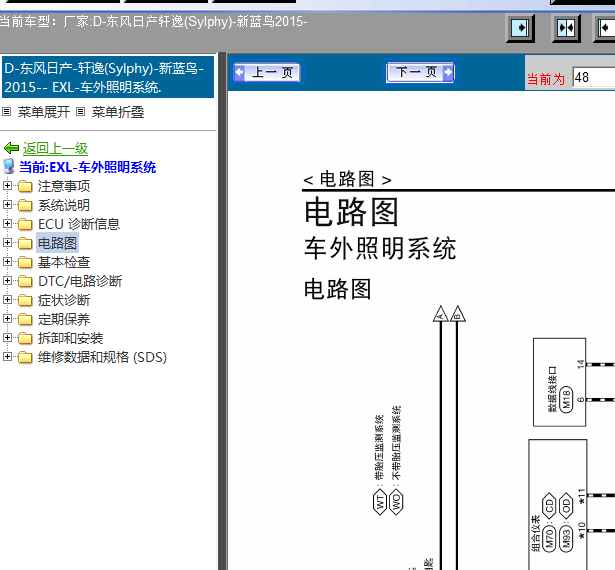Click the 返回上一级 back link
Viewport: 615px width, 570px height.
pyautogui.click(x=55, y=148)
